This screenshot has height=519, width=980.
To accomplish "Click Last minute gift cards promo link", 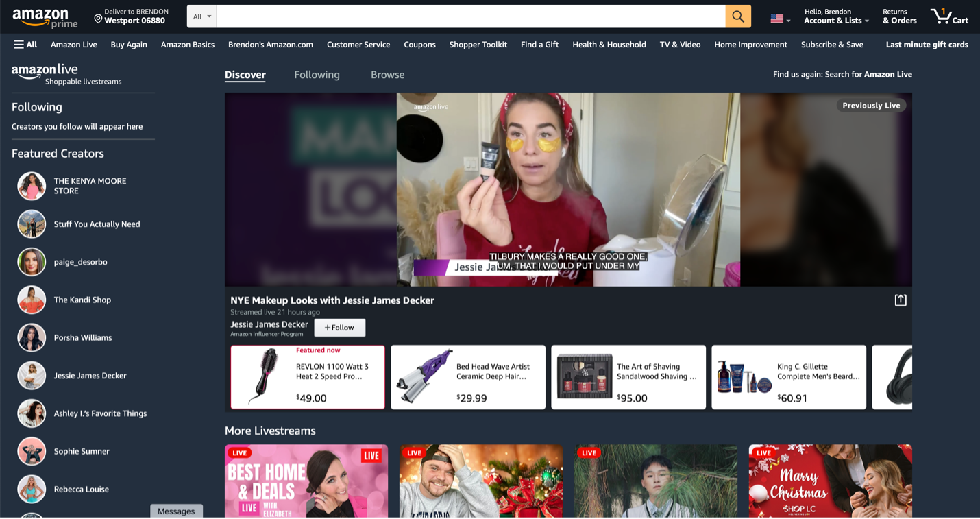I will tap(927, 45).
